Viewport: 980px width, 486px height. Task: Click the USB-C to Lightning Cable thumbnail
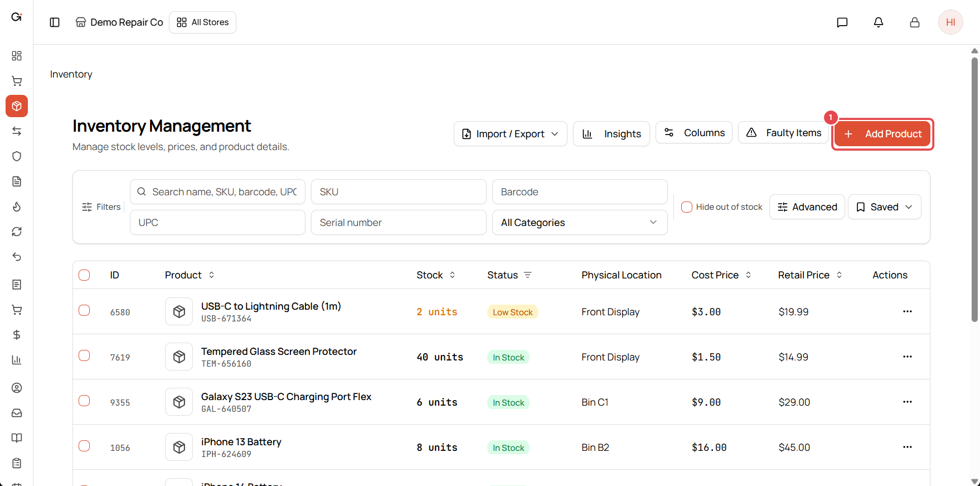click(x=179, y=311)
